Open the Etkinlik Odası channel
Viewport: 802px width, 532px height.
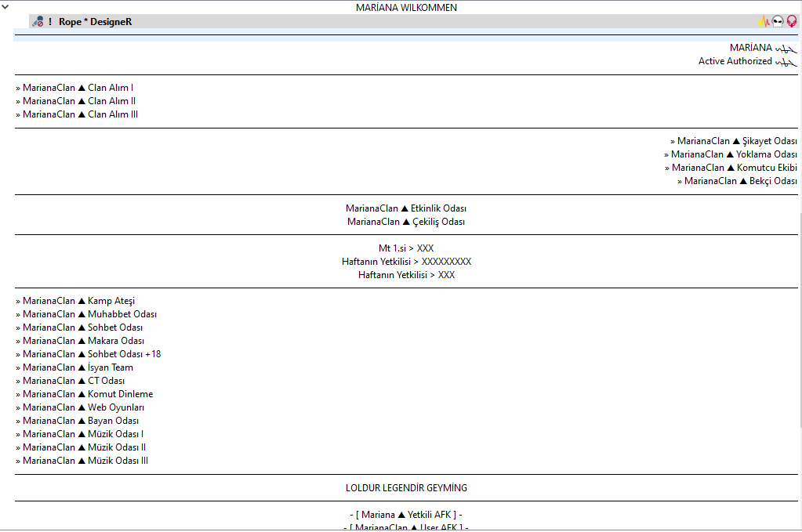(x=406, y=208)
